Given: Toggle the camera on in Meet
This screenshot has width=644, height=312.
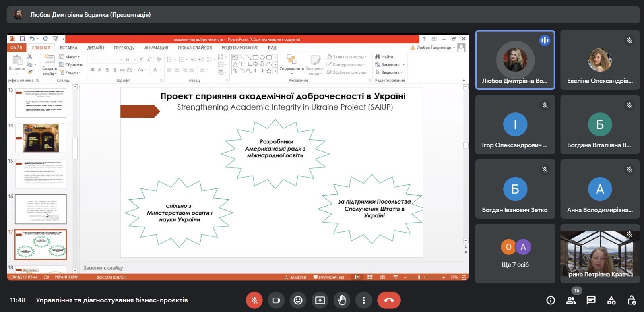Looking at the screenshot, I should (x=276, y=300).
